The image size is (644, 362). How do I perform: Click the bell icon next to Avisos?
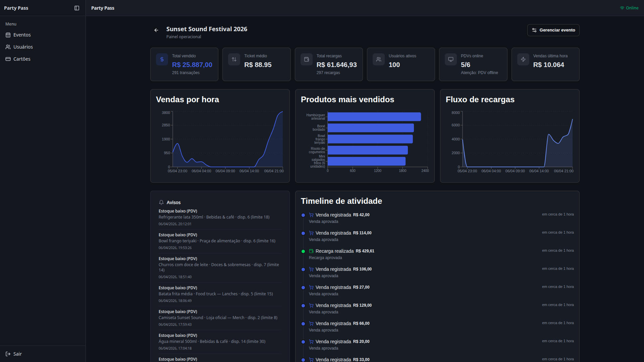coord(161,202)
